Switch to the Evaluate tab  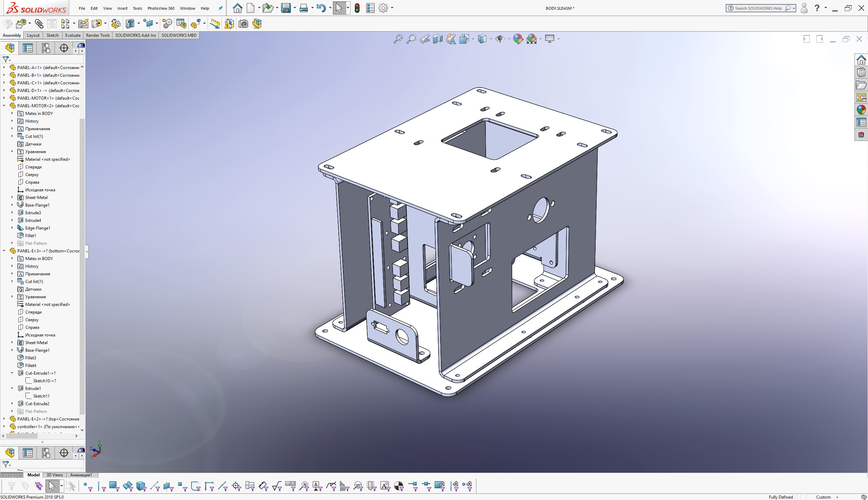pyautogui.click(x=73, y=35)
